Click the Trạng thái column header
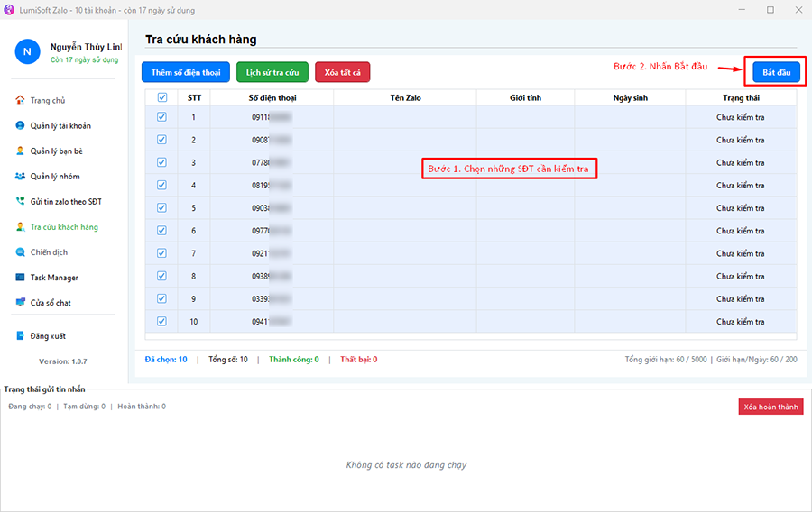812x512 pixels. 740,97
